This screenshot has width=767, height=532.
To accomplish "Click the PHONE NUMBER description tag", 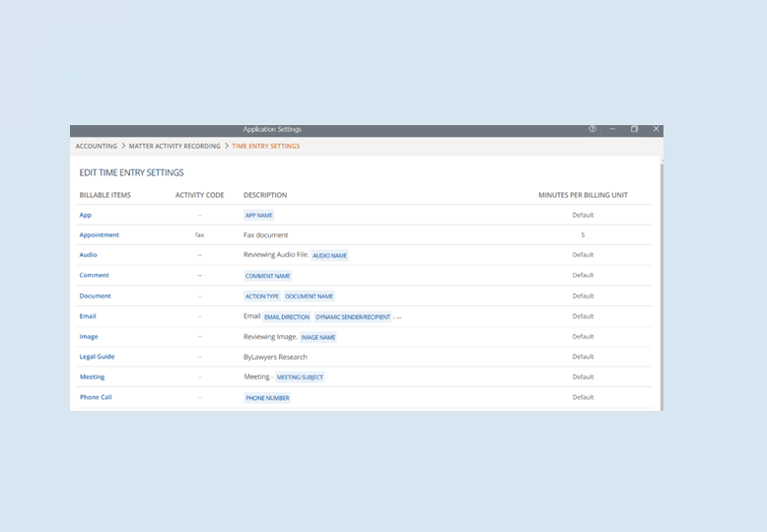I will click(x=267, y=398).
